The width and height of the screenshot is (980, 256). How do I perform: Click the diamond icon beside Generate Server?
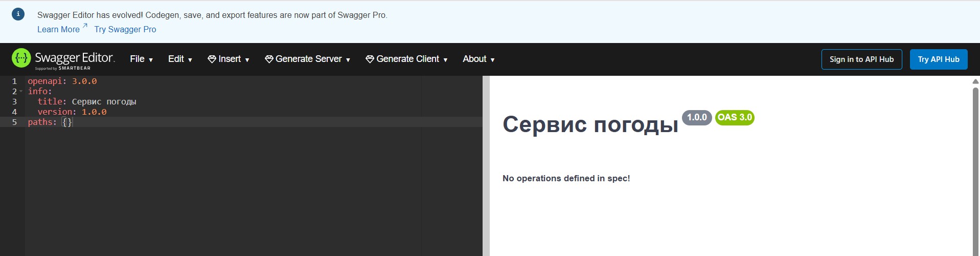tap(269, 59)
